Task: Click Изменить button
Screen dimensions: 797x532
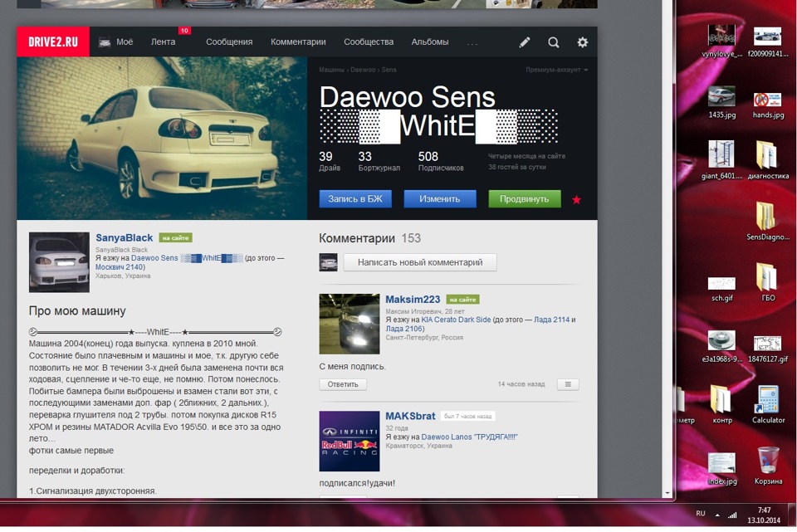Action: tap(440, 199)
